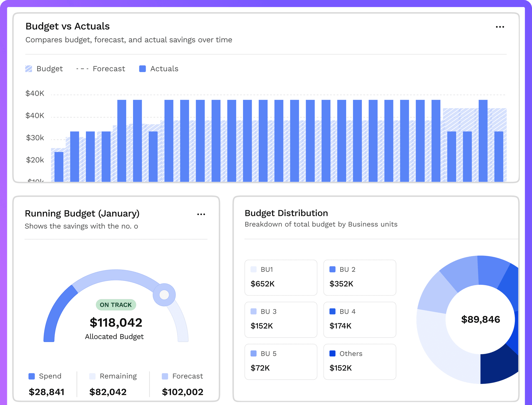The width and height of the screenshot is (532, 405).
Task: Toggle the Budget legend series
Action: [44, 69]
